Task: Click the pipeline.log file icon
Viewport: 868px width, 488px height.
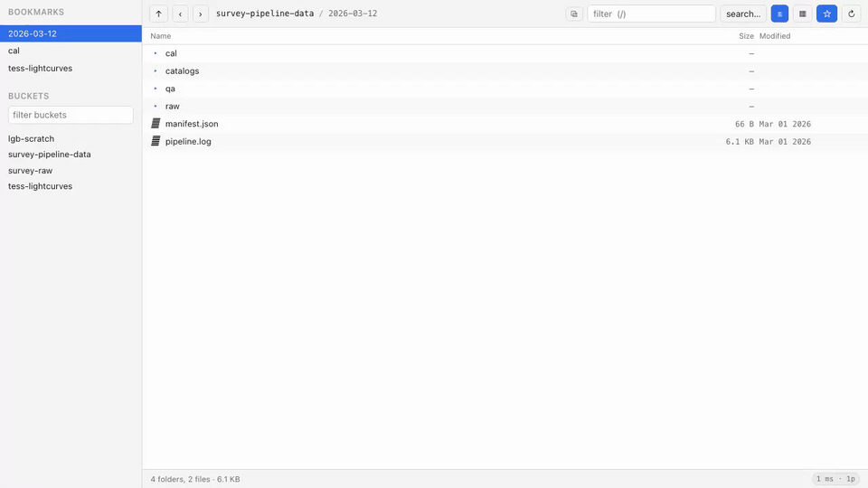Action: click(156, 142)
